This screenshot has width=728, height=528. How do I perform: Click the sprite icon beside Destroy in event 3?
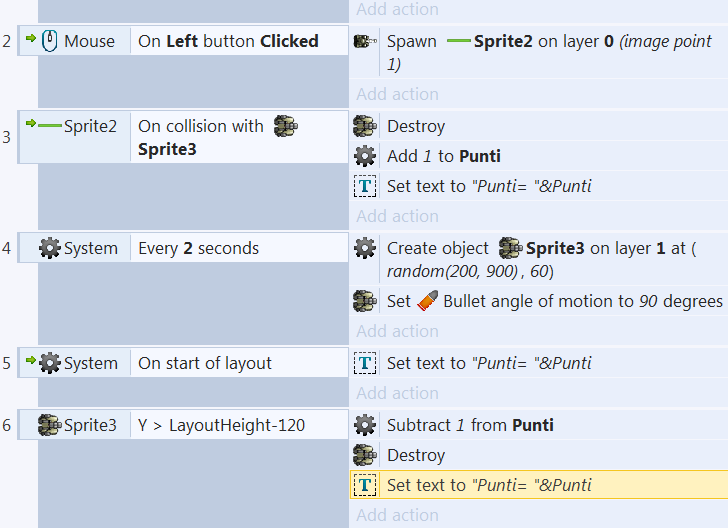365,126
